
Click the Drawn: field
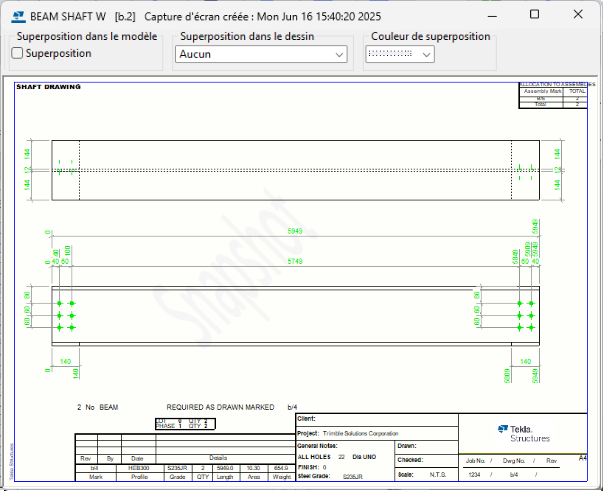click(426, 446)
